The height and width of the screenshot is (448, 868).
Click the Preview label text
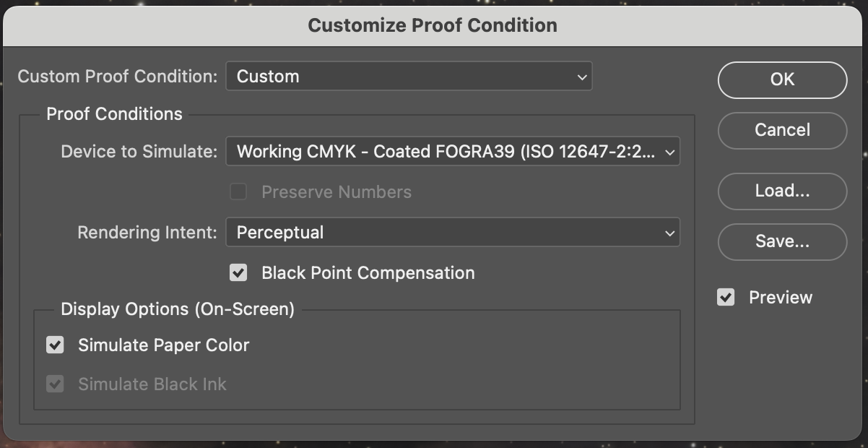(x=781, y=298)
